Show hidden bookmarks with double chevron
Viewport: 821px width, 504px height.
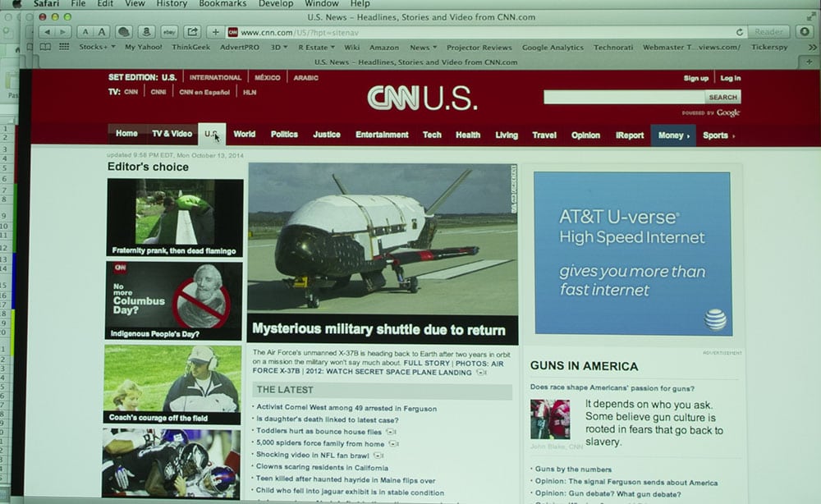tap(812, 47)
